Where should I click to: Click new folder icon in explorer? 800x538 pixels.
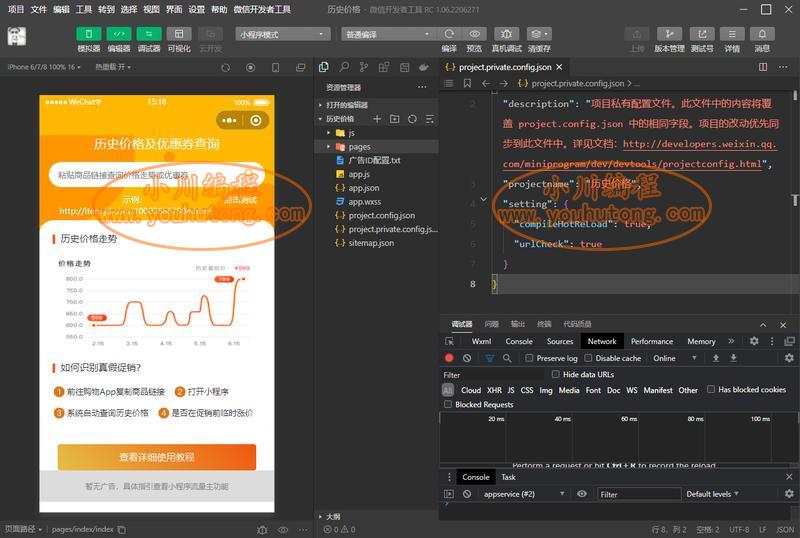click(x=394, y=119)
